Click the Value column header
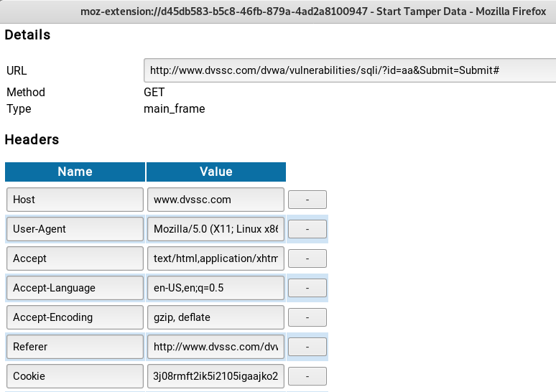This screenshot has width=556, height=392. (x=216, y=172)
